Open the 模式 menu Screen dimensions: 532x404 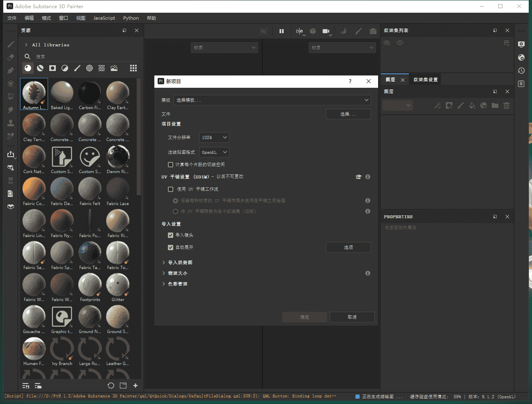(x=46, y=18)
